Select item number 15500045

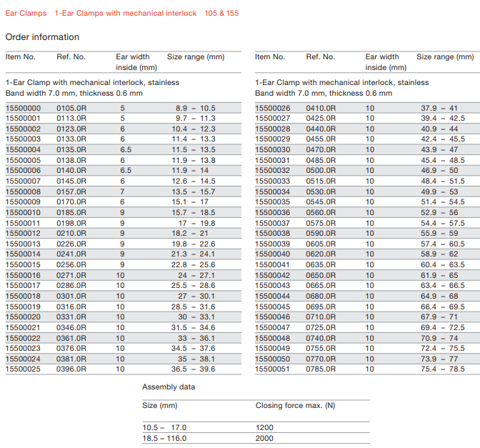click(272, 307)
